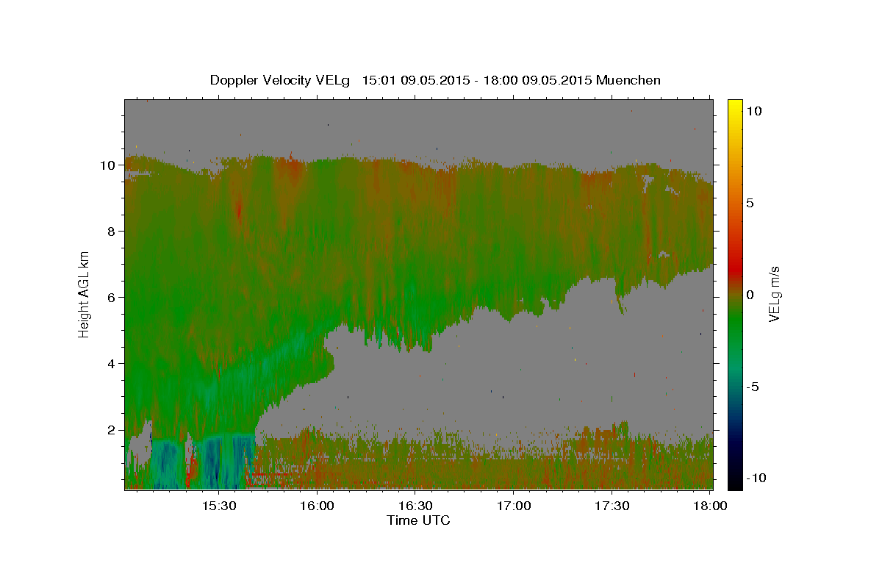
Task: Click the 'Muenchen' station name in the title
Action: click(628, 80)
